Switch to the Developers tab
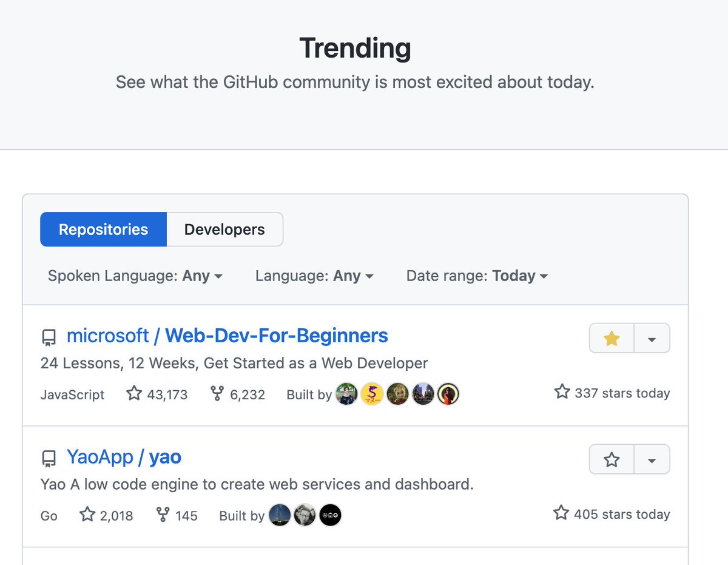Image resolution: width=728 pixels, height=565 pixels. click(x=224, y=229)
